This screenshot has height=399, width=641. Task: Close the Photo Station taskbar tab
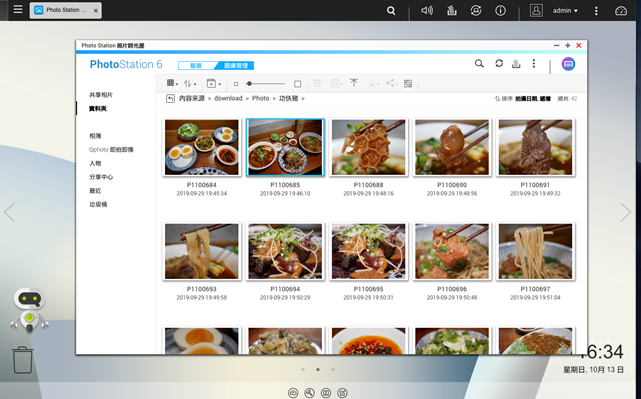tap(96, 11)
